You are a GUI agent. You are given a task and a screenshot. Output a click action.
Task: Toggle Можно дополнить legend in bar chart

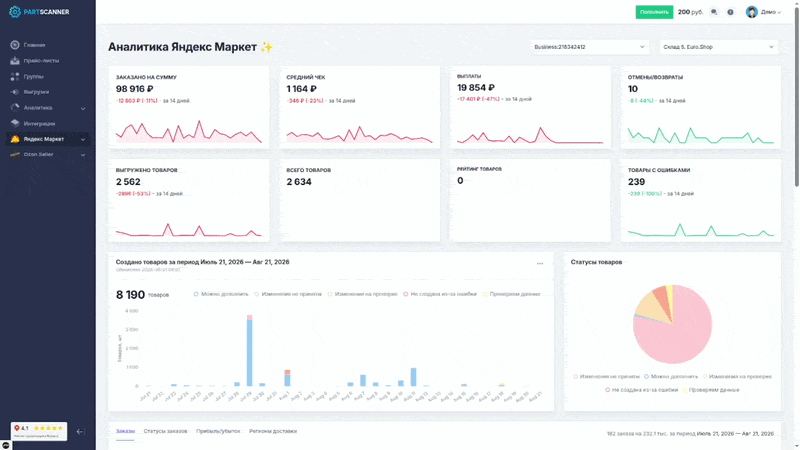point(221,294)
